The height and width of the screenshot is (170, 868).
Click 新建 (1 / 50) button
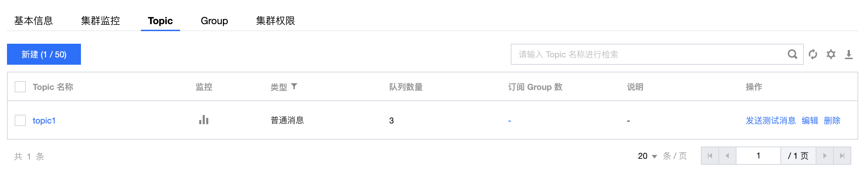pos(44,54)
